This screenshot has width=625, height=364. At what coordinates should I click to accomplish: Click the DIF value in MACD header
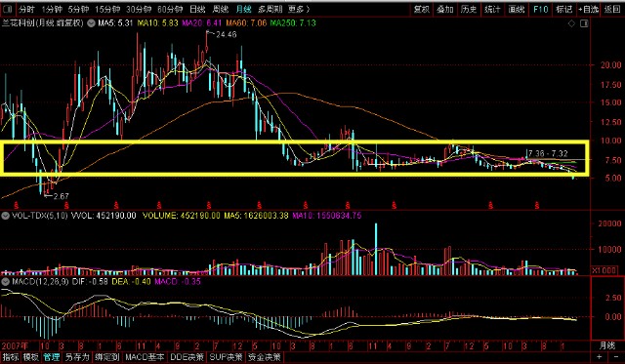click(90, 282)
